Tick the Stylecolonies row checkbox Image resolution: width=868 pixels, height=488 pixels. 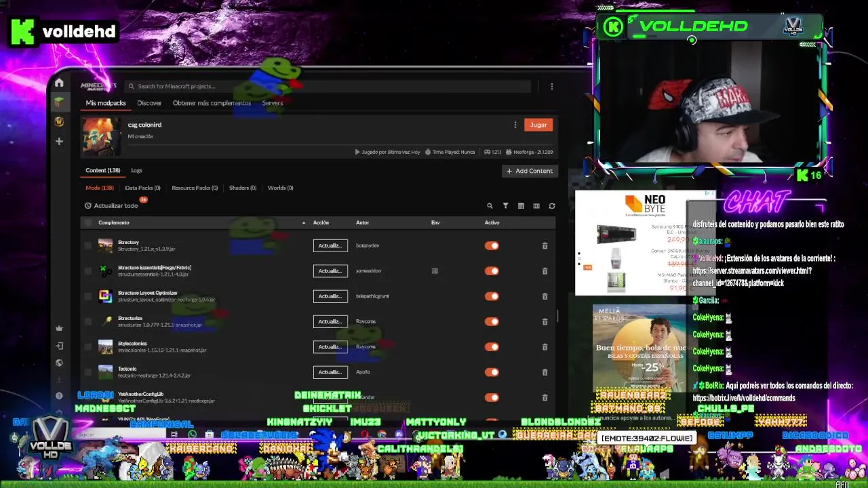[88, 347]
